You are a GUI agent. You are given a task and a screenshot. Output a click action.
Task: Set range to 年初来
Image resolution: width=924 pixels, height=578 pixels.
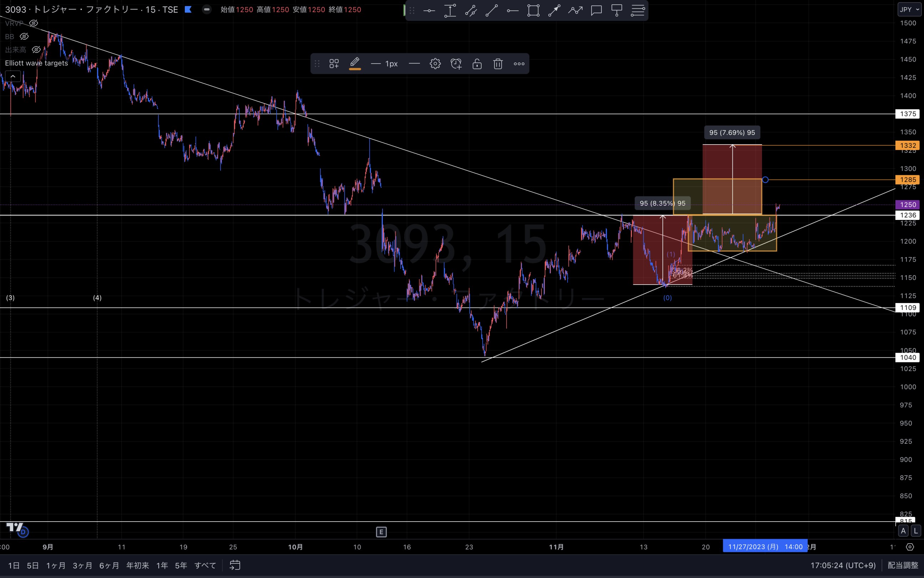coord(137,566)
